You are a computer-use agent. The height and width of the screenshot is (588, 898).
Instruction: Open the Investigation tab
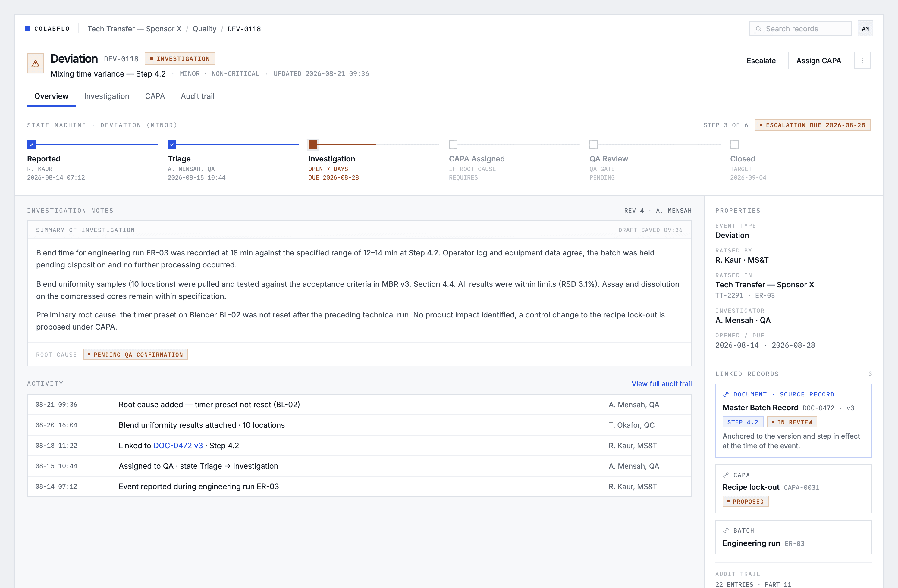(106, 96)
